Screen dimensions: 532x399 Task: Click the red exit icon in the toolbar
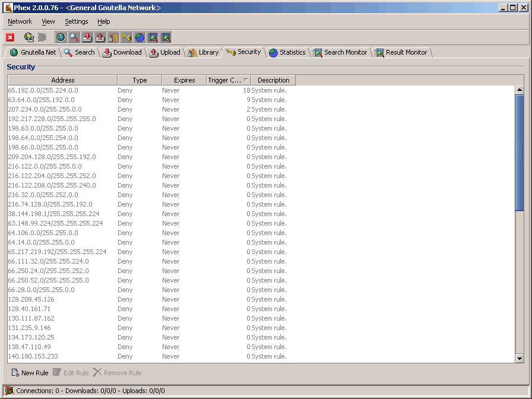click(10, 37)
